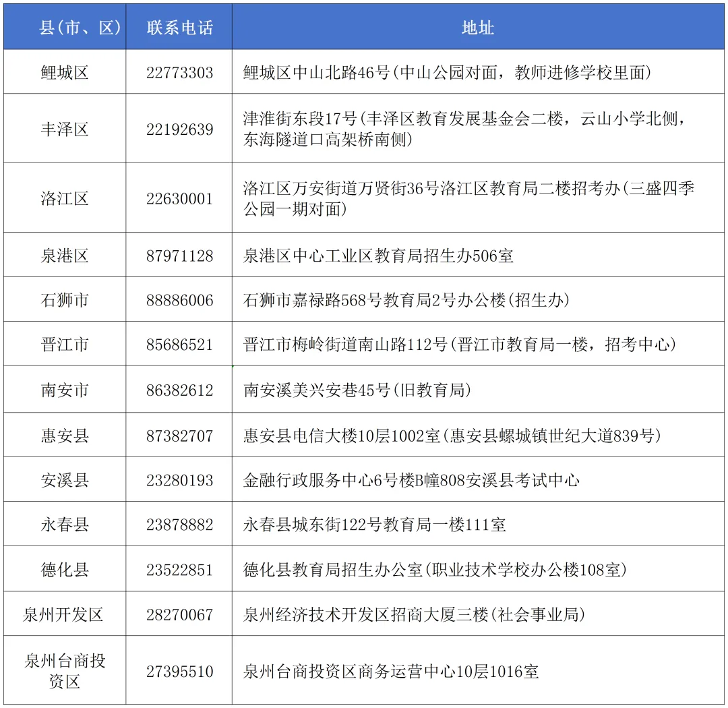
Task: Select the 洛江区 contact number 22630001
Action: pos(179,198)
